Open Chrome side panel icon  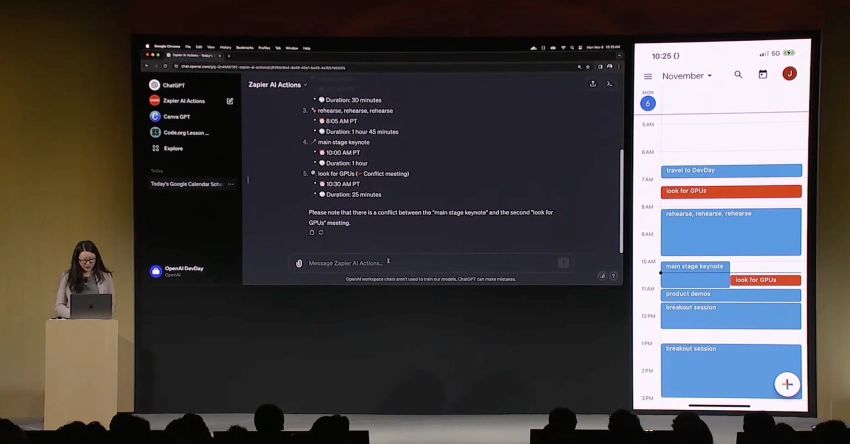tap(600, 67)
